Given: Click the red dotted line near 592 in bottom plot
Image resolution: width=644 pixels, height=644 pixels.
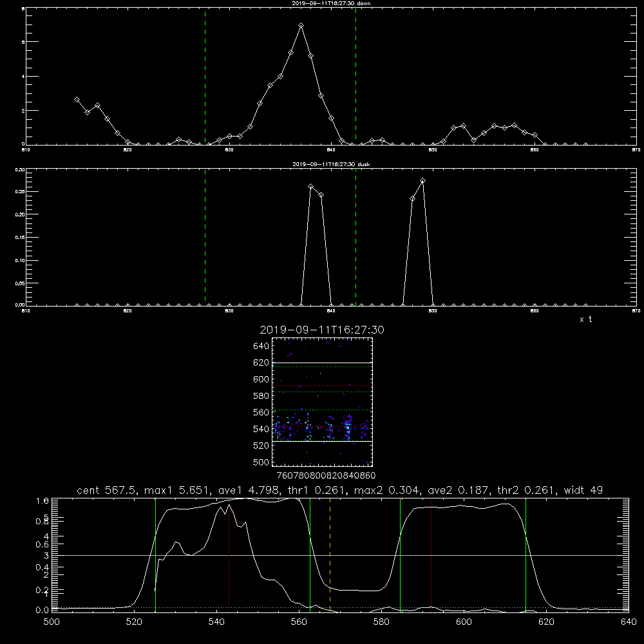Looking at the screenshot, I should pyautogui.click(x=431, y=555).
